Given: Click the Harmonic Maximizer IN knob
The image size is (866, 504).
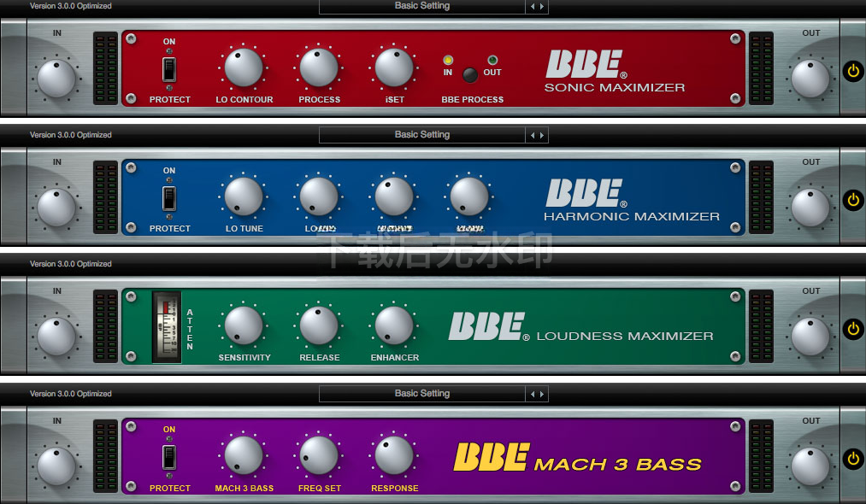Looking at the screenshot, I should [56, 208].
